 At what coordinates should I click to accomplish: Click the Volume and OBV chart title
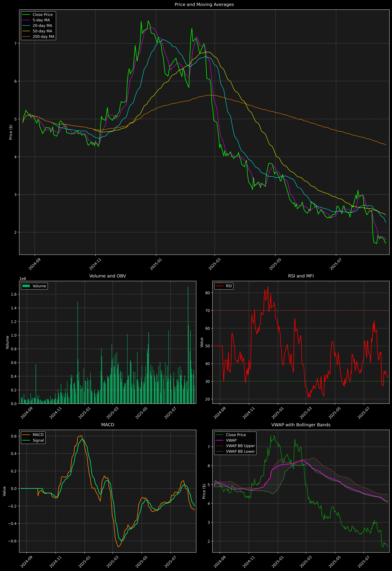click(x=108, y=276)
